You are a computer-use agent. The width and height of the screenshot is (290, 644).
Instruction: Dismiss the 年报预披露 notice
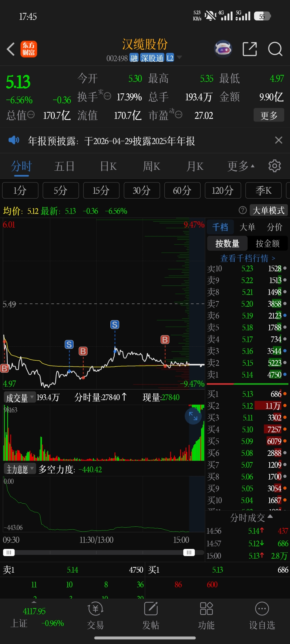(x=279, y=140)
